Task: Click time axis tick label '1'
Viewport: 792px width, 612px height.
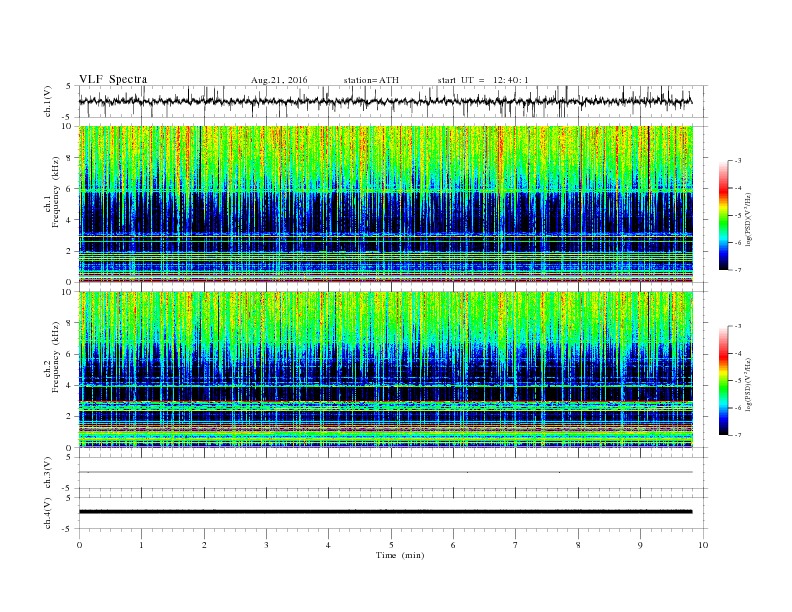Action: click(x=141, y=545)
